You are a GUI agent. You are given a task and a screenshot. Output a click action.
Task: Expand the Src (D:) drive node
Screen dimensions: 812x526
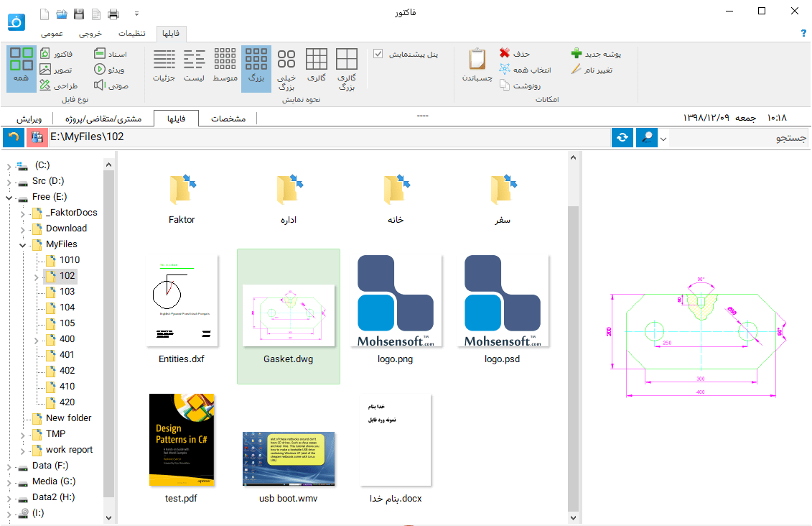[9, 181]
